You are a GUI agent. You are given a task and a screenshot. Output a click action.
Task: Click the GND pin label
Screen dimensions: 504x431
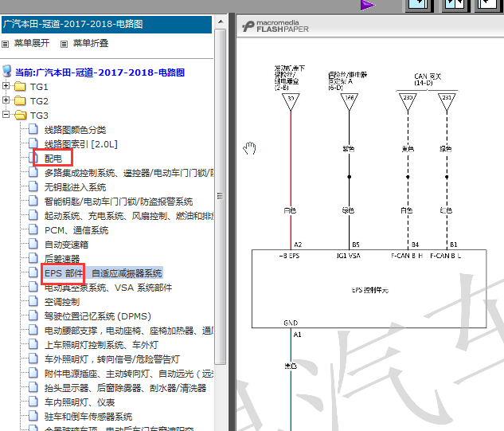291,323
